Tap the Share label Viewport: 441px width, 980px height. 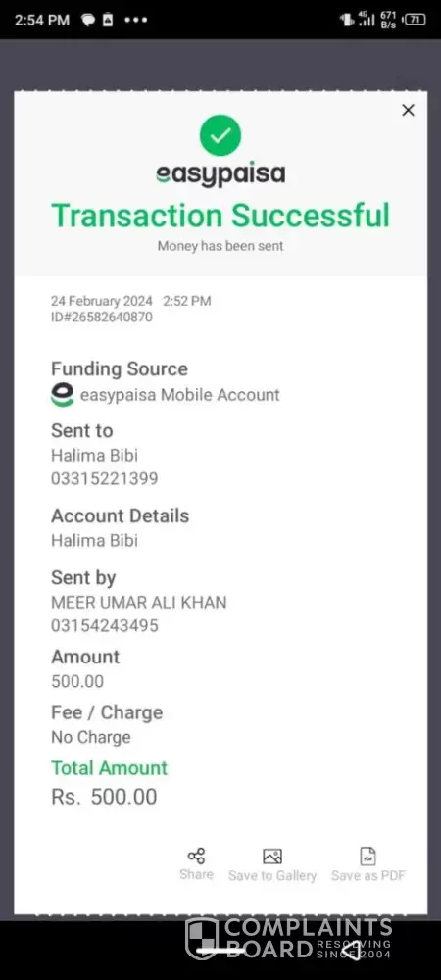[x=196, y=874]
